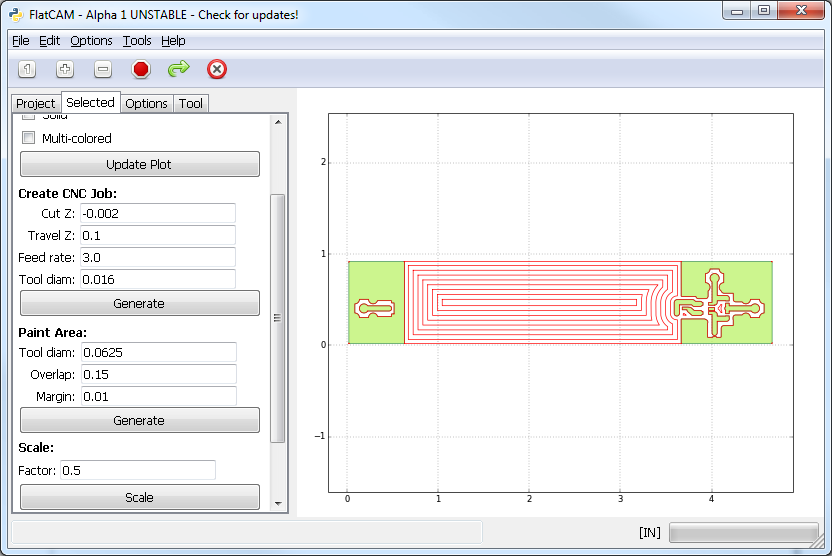Enable the Multi-colored checkbox
This screenshot has height=556, width=832.
click(29, 138)
